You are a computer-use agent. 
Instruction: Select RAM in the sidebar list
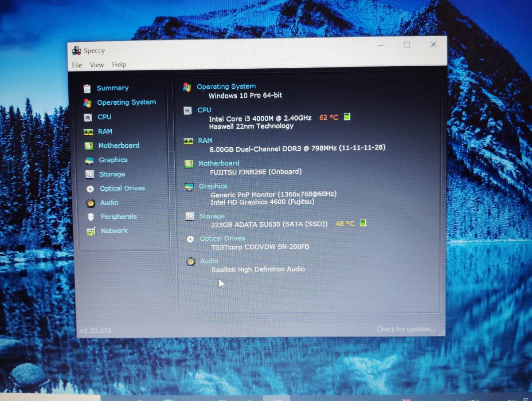pyautogui.click(x=105, y=131)
